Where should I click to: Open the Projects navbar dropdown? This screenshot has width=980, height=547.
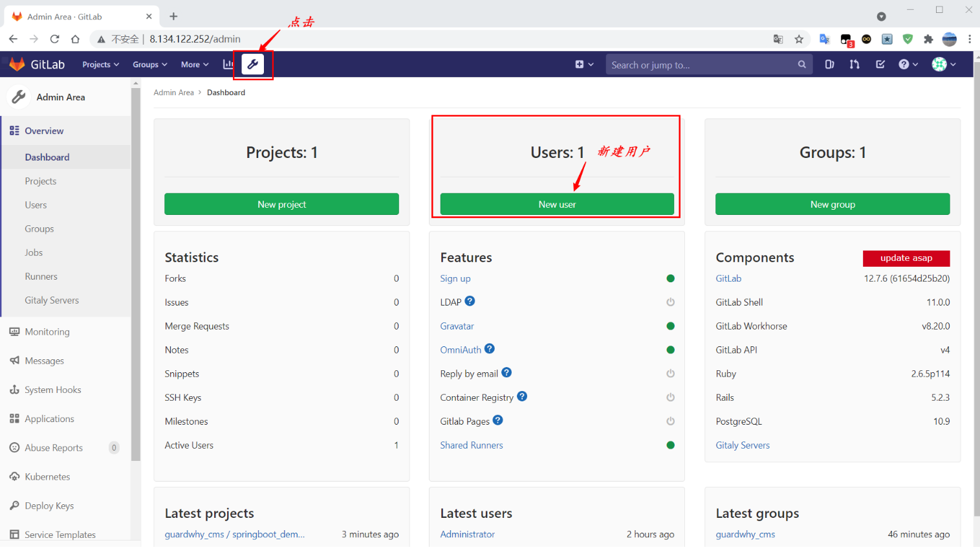point(101,64)
